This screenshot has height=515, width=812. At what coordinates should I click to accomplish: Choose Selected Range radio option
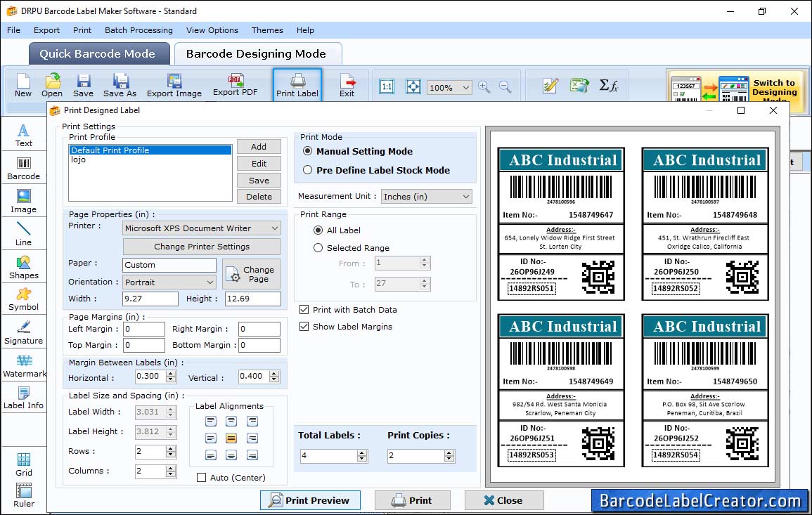click(318, 248)
